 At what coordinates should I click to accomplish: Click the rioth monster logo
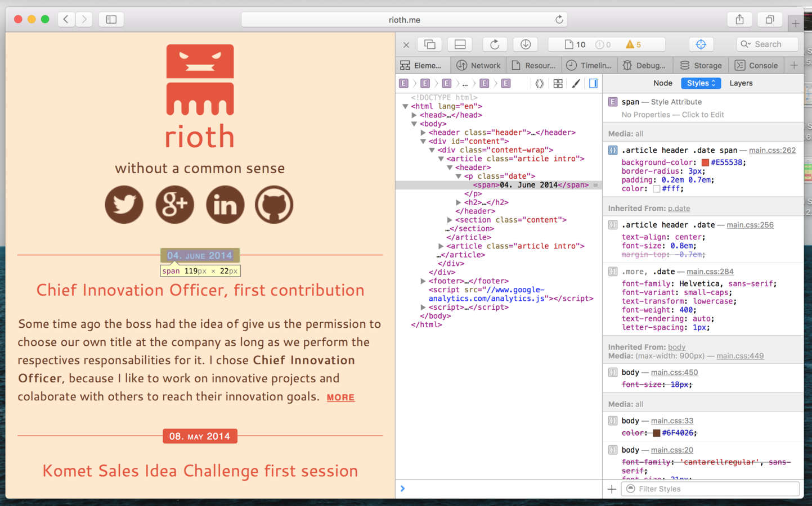[x=200, y=80]
